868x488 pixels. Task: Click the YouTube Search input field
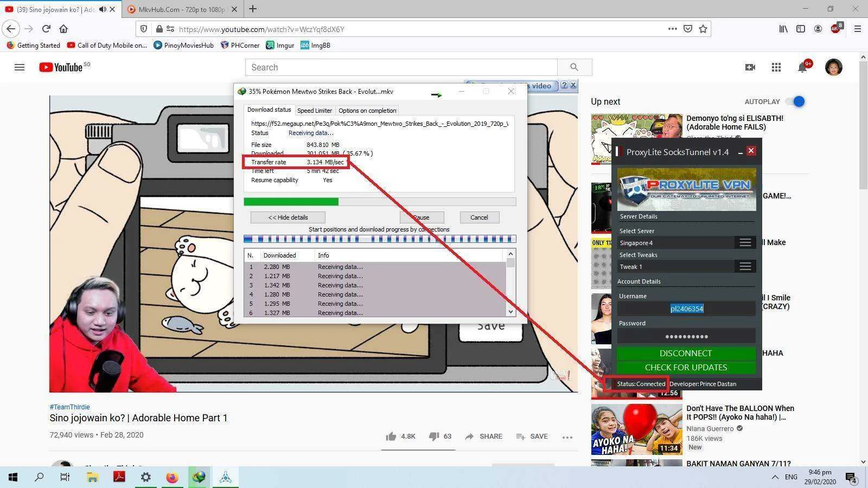401,67
